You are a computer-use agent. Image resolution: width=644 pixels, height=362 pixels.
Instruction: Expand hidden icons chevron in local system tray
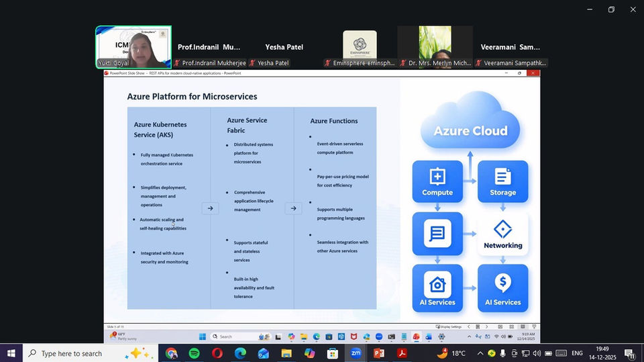[x=480, y=353]
